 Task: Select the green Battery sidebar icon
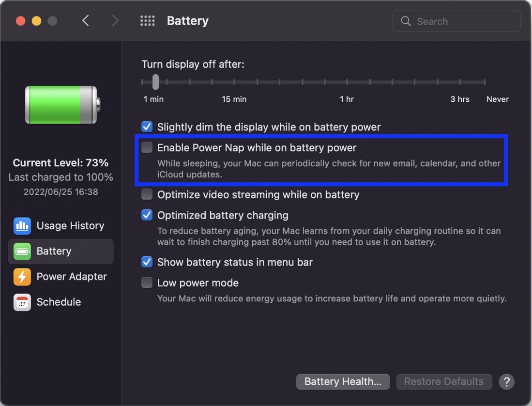tap(22, 251)
